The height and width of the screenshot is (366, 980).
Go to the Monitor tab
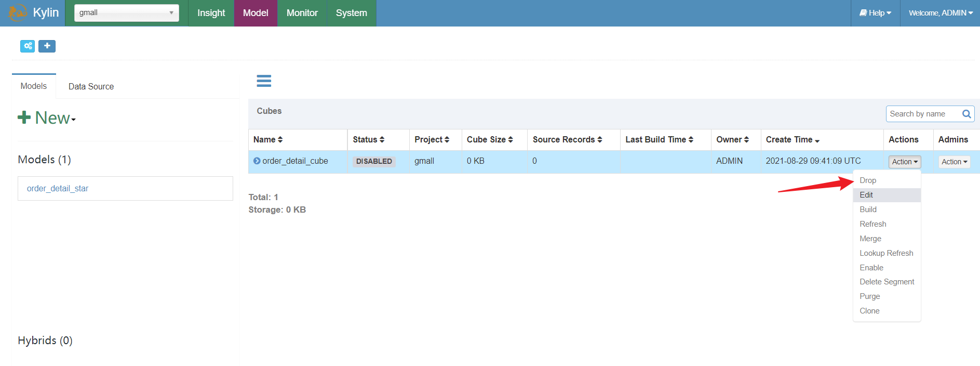(x=302, y=13)
